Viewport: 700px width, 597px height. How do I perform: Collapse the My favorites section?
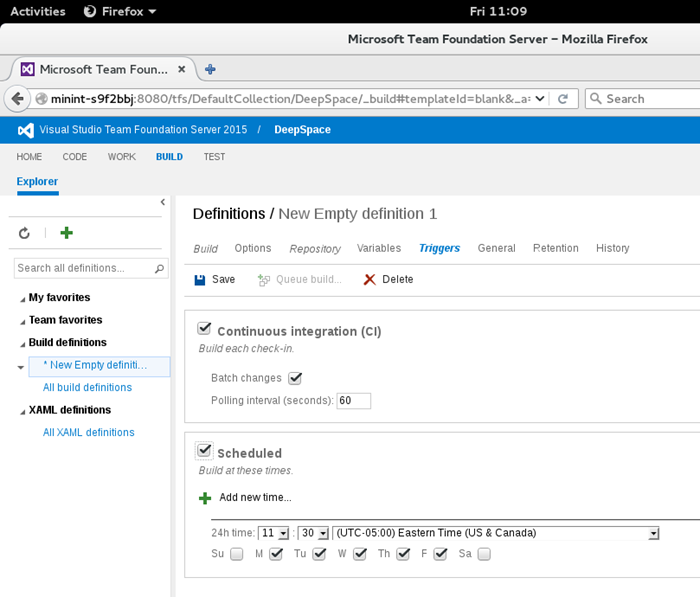pyautogui.click(x=22, y=300)
